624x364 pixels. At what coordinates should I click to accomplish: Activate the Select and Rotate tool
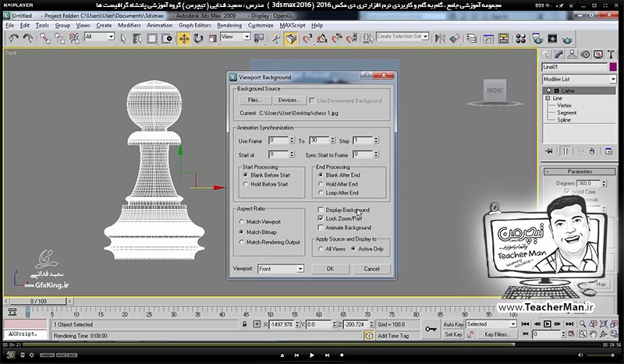[x=198, y=38]
